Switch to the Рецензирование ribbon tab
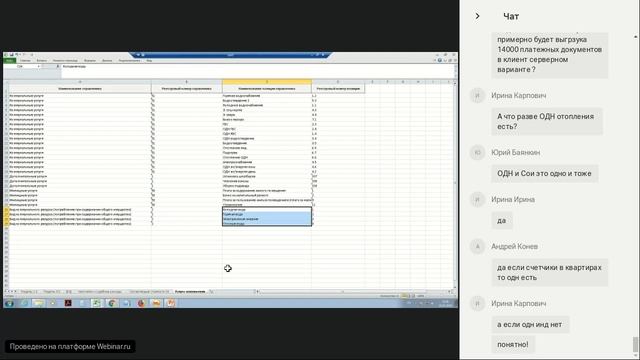 129,60
